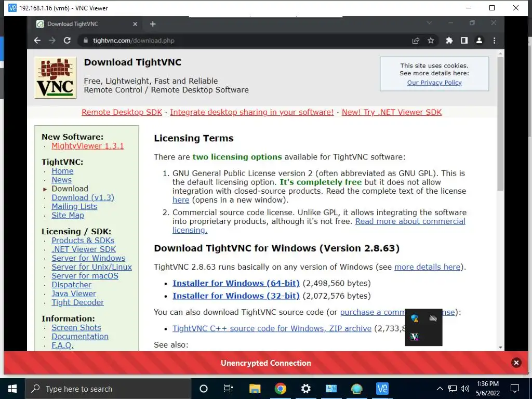The image size is (532, 399).
Task: Open the Chrome three-dot menu
Action: pyautogui.click(x=495, y=41)
